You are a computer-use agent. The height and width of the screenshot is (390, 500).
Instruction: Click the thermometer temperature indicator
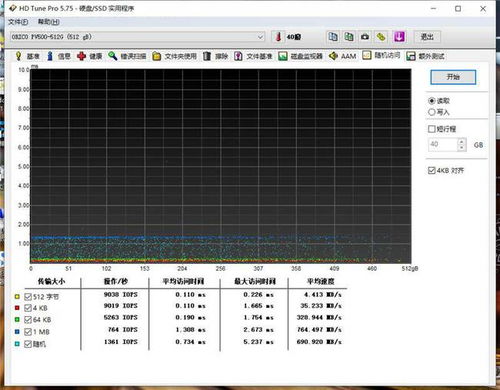pos(278,37)
